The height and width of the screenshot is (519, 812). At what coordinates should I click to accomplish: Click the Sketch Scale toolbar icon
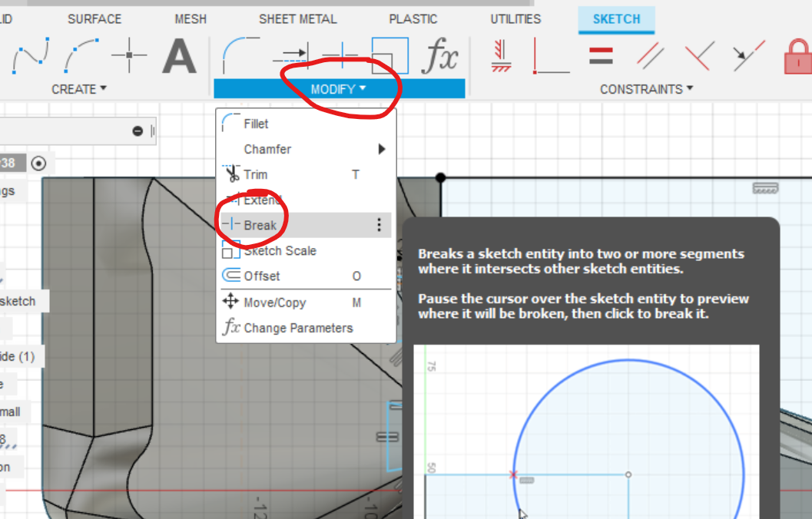[x=390, y=55]
